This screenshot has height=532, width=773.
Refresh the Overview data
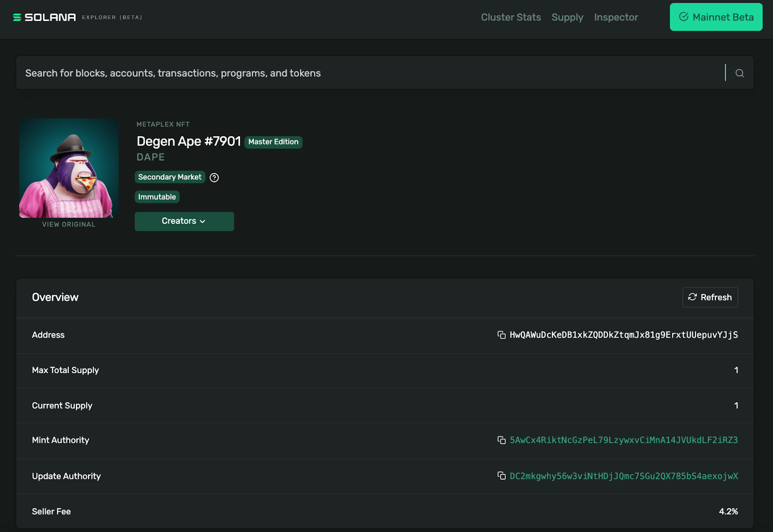(710, 297)
